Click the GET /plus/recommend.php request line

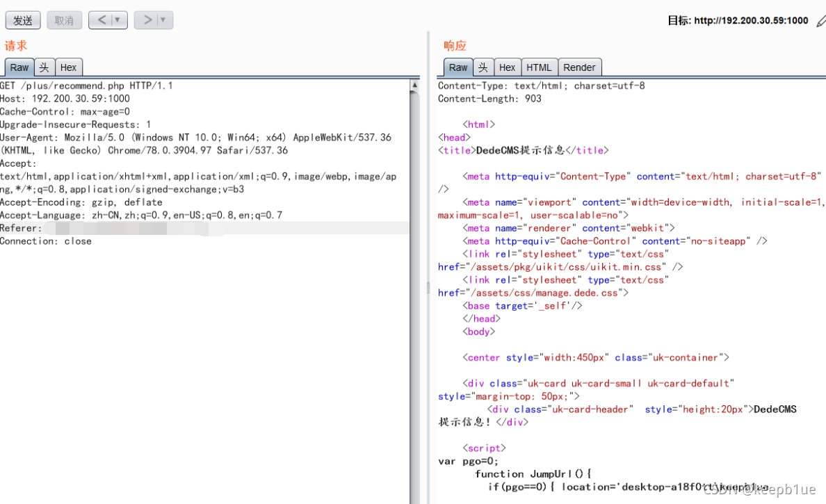pyautogui.click(x=86, y=86)
